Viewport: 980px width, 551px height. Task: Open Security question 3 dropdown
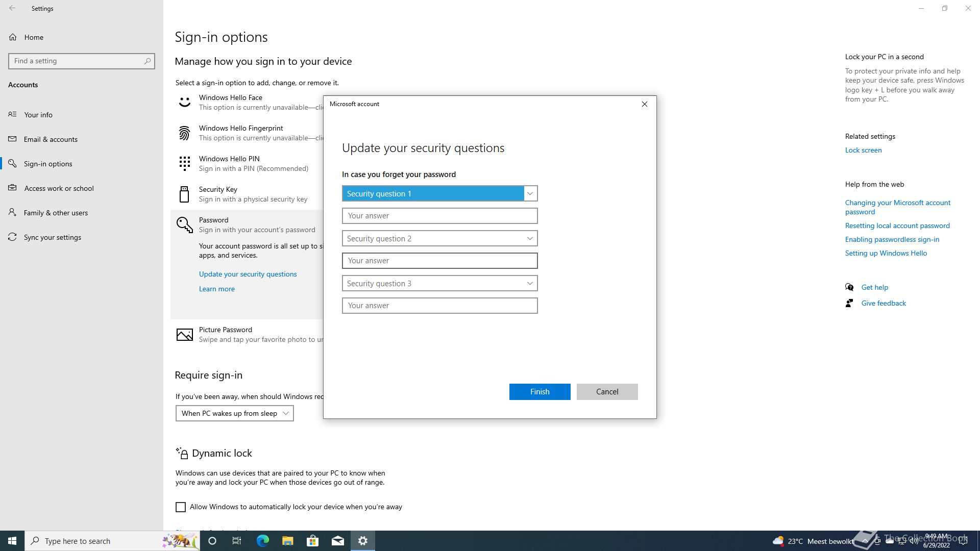click(x=439, y=283)
